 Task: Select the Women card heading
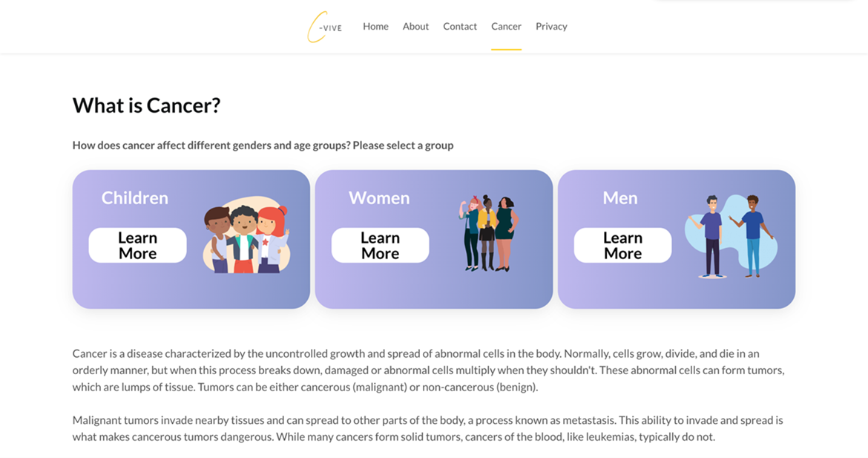click(379, 197)
